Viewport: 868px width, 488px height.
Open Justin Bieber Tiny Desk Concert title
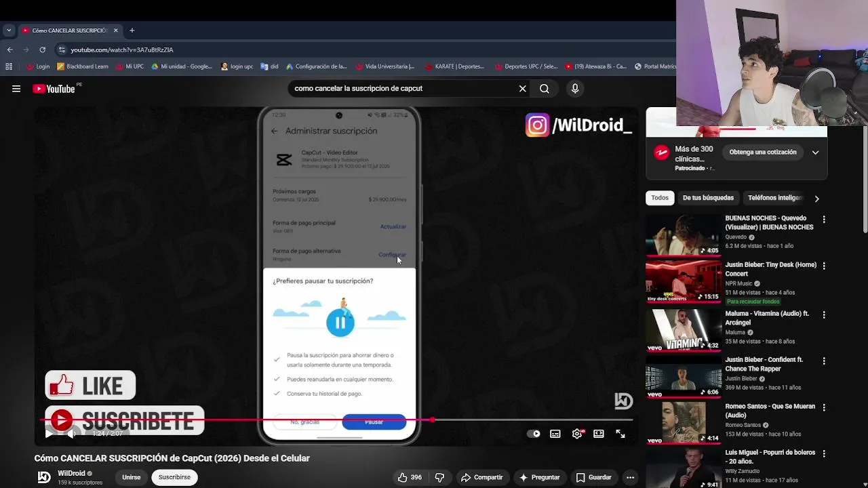pyautogui.click(x=771, y=269)
